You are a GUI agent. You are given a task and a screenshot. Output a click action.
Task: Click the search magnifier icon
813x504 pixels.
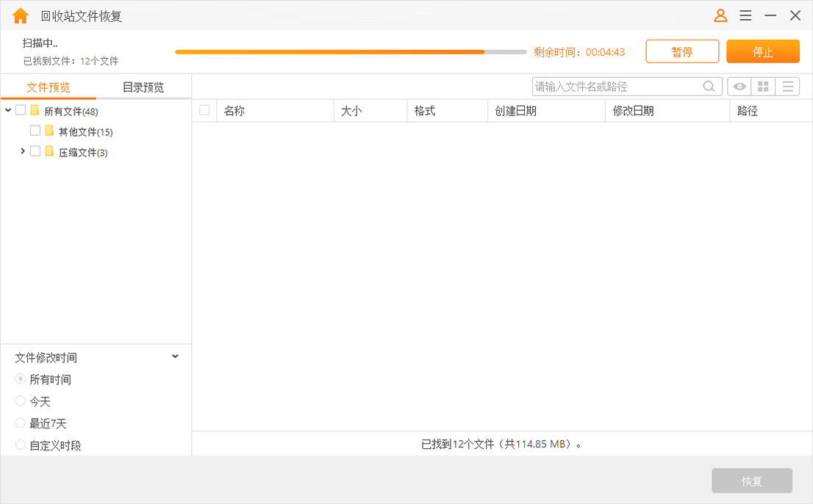coord(709,87)
